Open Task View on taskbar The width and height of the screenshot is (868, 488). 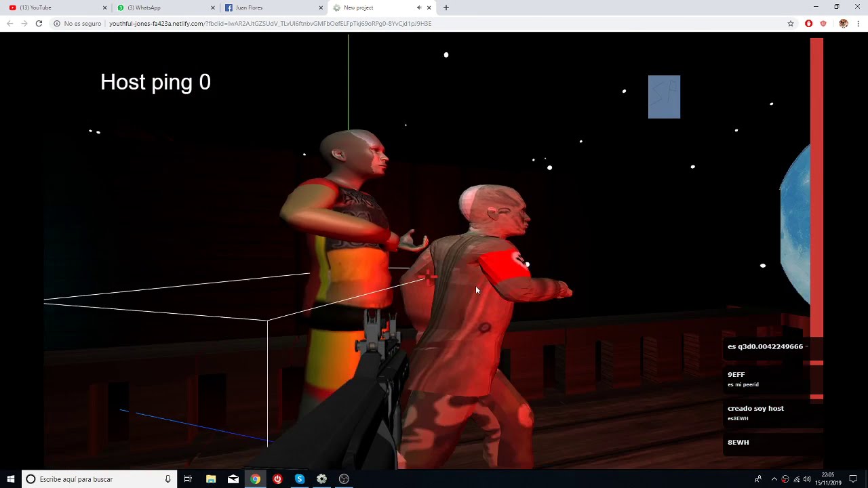click(x=189, y=479)
